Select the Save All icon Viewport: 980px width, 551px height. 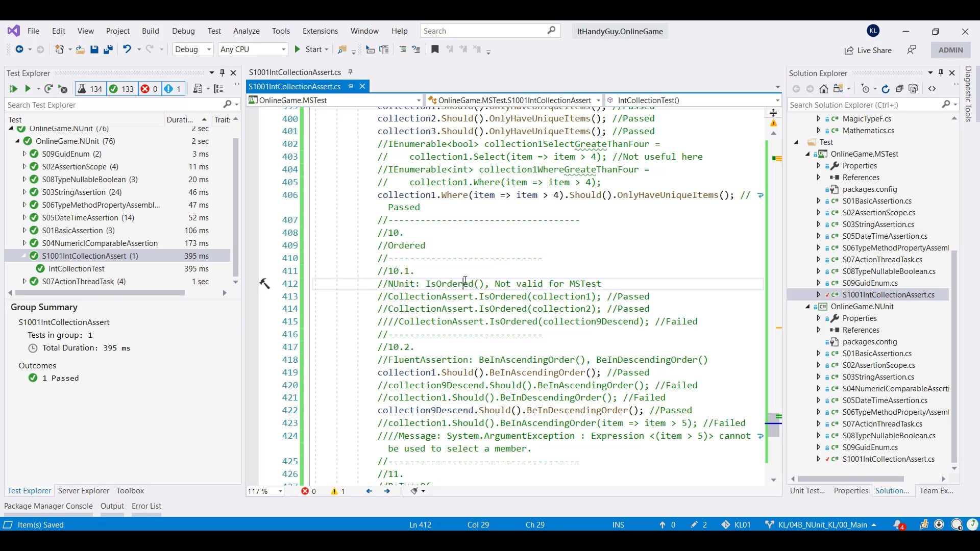click(108, 49)
